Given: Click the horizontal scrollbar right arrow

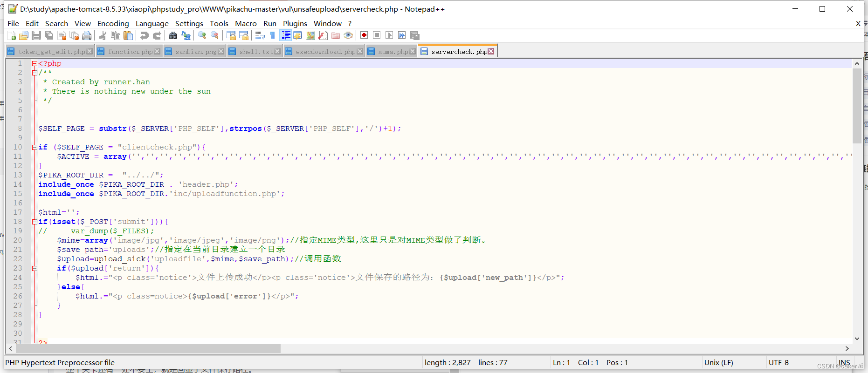Looking at the screenshot, I should coord(847,348).
